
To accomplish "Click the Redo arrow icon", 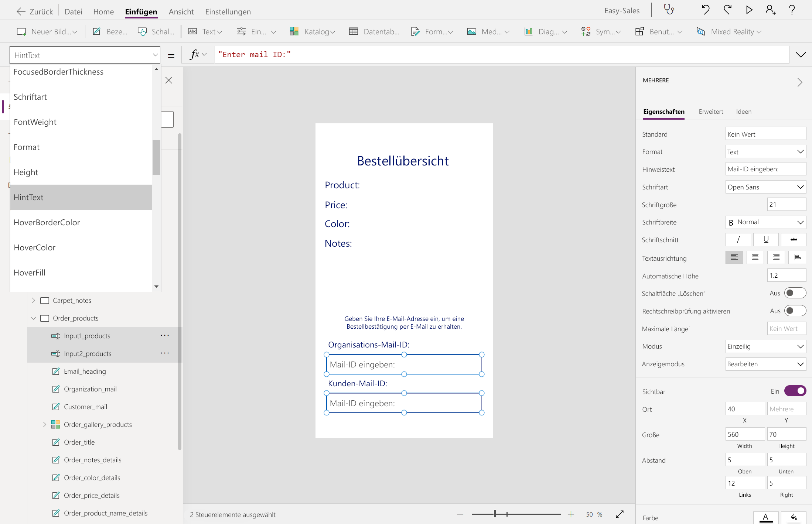I will coord(727,10).
